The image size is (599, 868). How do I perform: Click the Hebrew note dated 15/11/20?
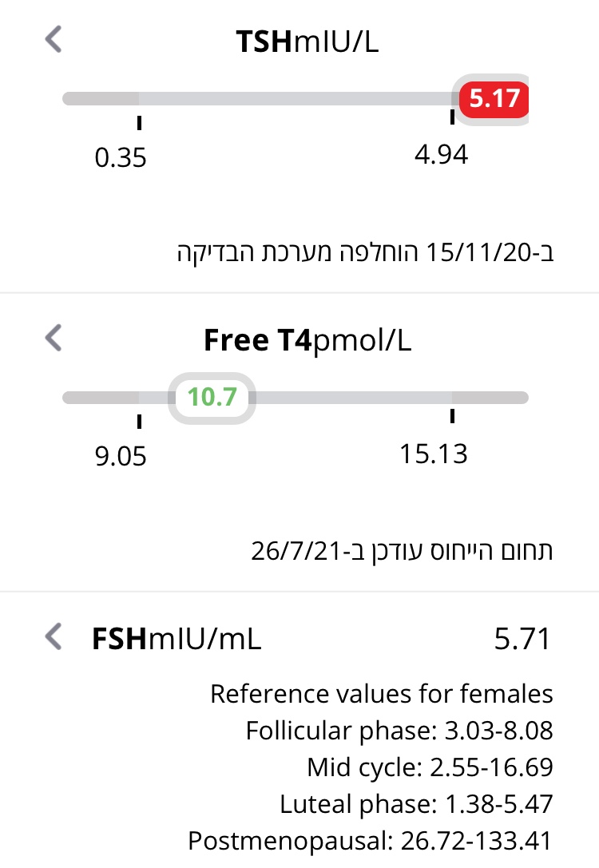365,253
